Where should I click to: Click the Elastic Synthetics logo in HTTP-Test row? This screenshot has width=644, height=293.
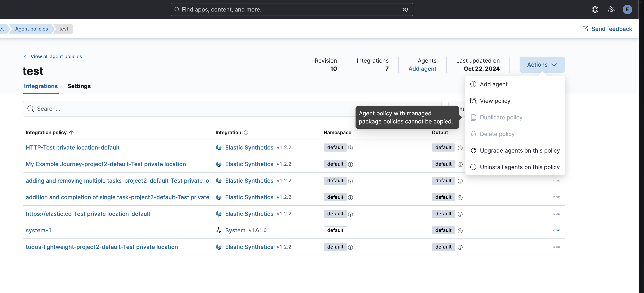[x=219, y=148]
